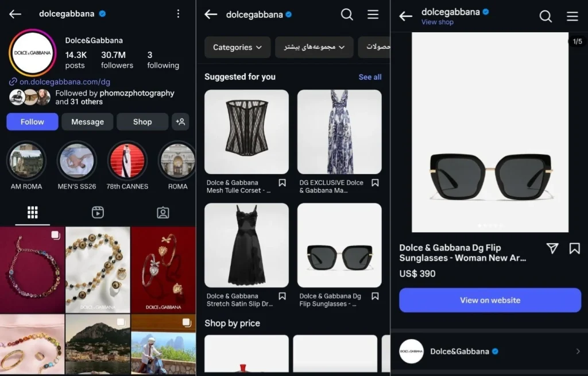588x376 pixels.
Task: Go back from the Dolce&Gabbana profile screen
Action: 15,14
